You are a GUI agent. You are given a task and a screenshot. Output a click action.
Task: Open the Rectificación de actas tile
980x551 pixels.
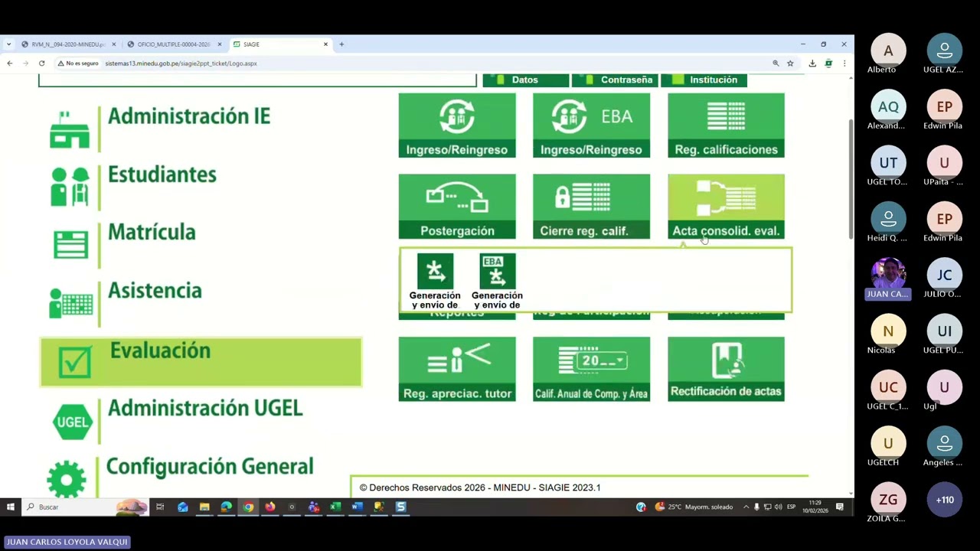(x=726, y=369)
